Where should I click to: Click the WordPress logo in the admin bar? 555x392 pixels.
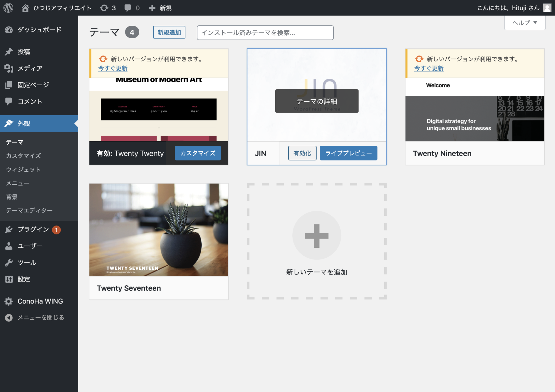[8, 8]
